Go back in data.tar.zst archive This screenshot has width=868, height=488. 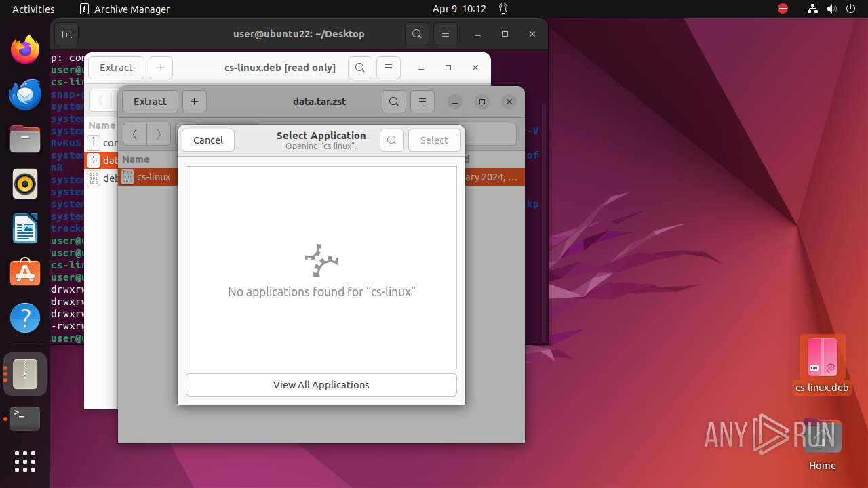[135, 134]
